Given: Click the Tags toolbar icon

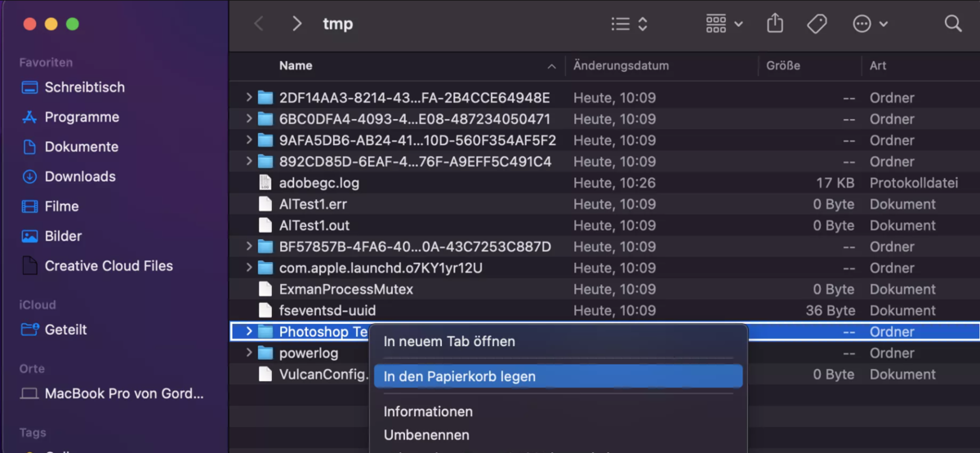Looking at the screenshot, I should 817,24.
